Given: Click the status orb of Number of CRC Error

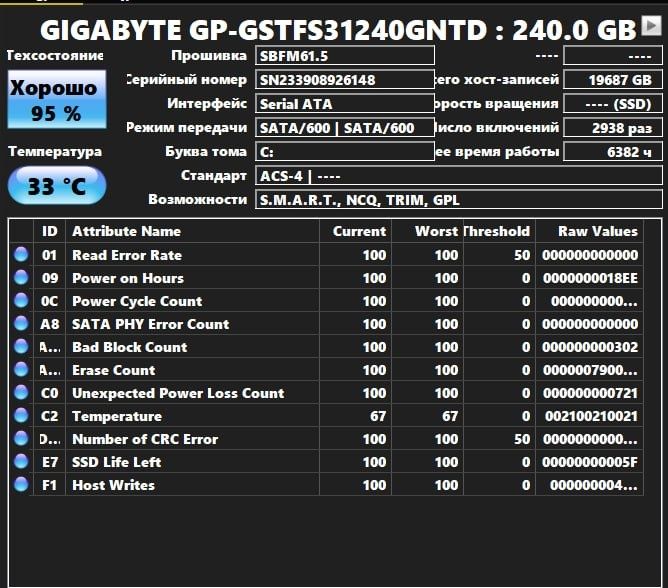Looking at the screenshot, I should (21, 438).
